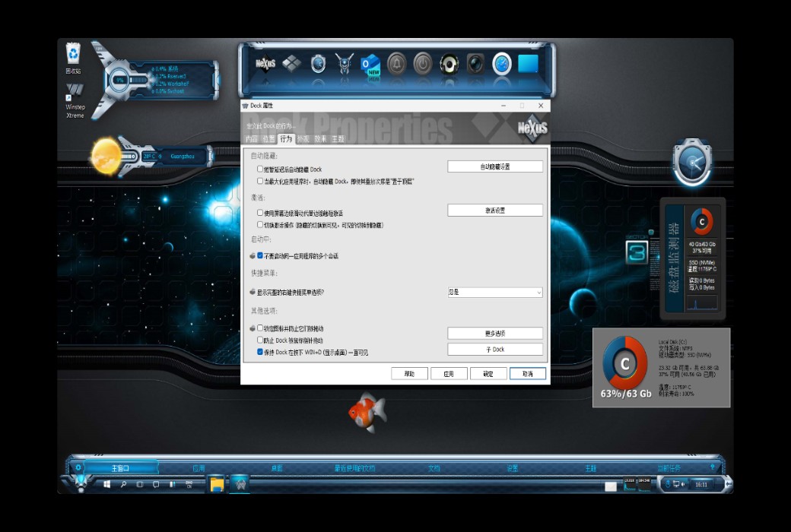
Task: Click the clock gauge icon on the dock
Action: click(x=500, y=65)
